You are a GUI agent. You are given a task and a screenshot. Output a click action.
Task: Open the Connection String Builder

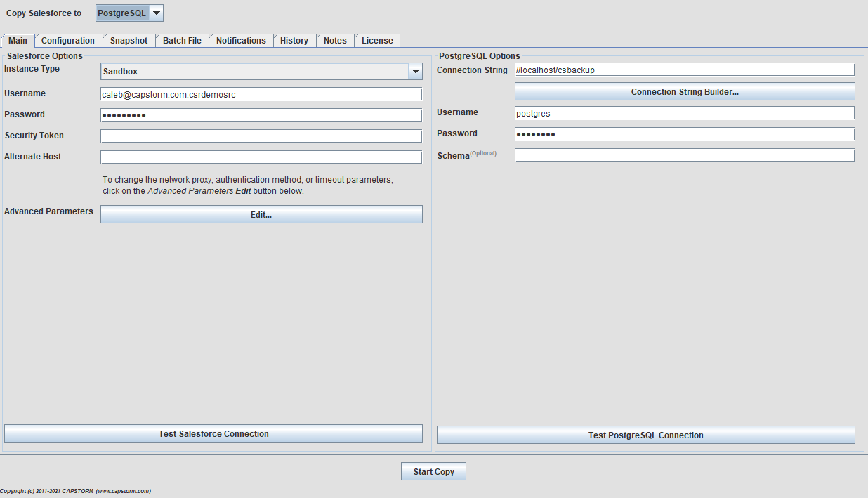tap(685, 91)
